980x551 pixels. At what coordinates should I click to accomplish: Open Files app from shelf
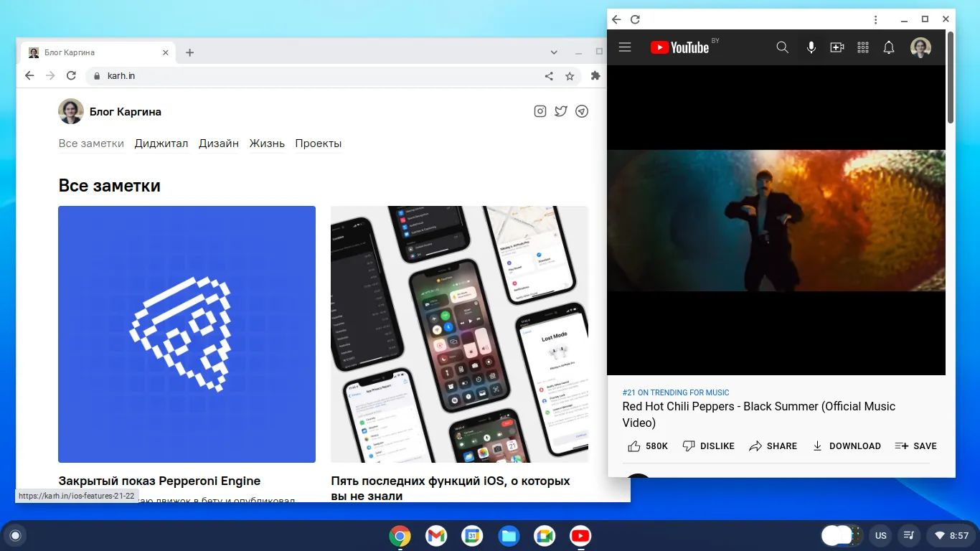click(509, 536)
